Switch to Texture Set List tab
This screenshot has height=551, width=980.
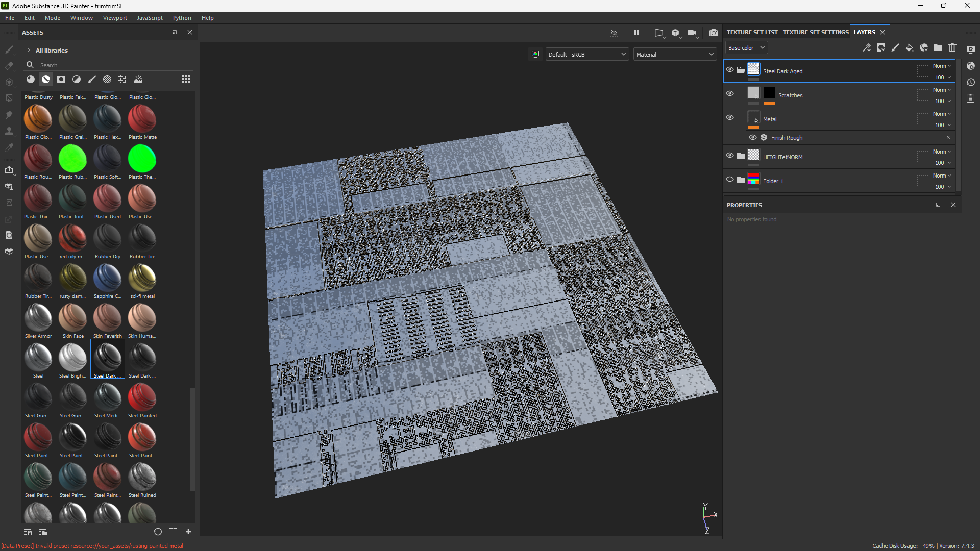pos(752,32)
